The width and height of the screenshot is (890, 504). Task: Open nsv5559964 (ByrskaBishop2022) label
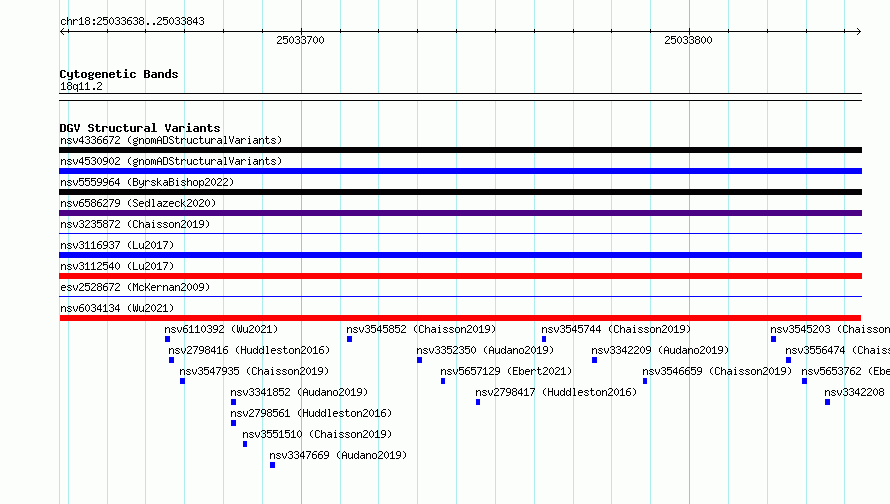coord(147,182)
